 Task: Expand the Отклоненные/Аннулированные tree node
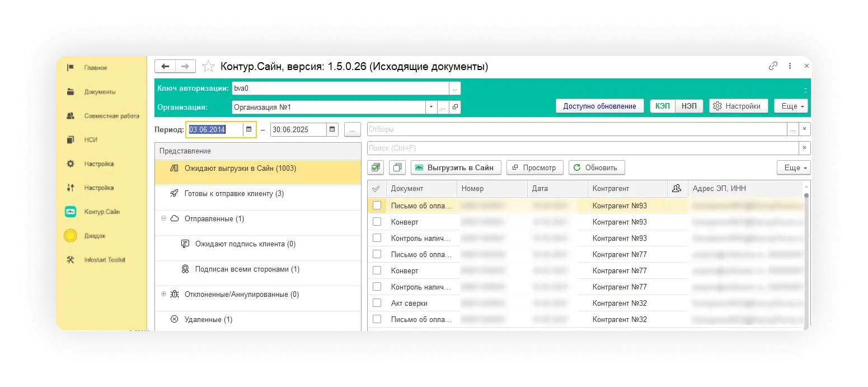point(163,294)
